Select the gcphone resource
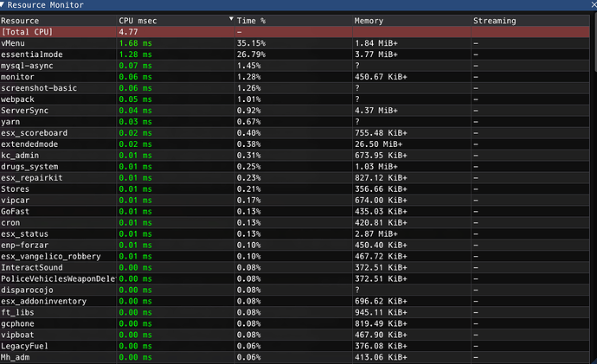Screen dimensions: 597x364 [x=17, y=323]
